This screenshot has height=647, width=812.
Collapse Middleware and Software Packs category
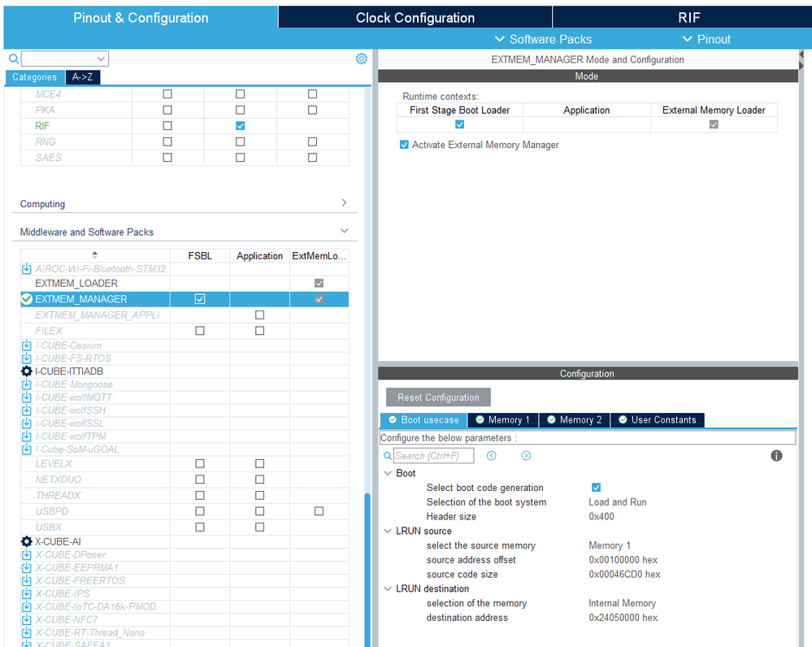(x=344, y=231)
